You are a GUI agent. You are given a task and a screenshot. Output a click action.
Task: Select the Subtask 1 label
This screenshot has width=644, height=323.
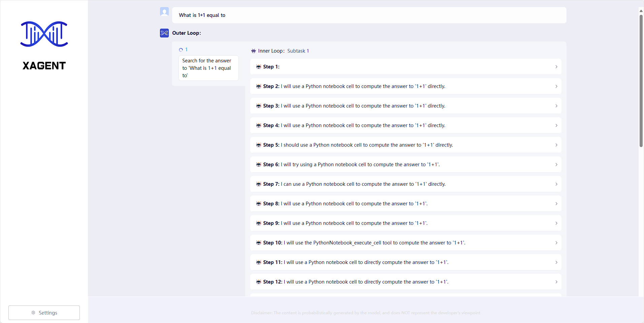click(298, 51)
